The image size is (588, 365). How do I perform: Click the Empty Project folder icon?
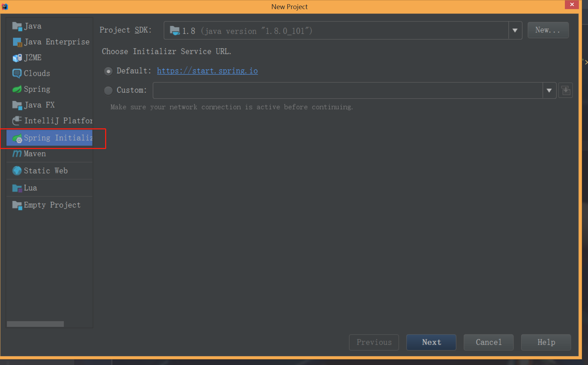[17, 205]
